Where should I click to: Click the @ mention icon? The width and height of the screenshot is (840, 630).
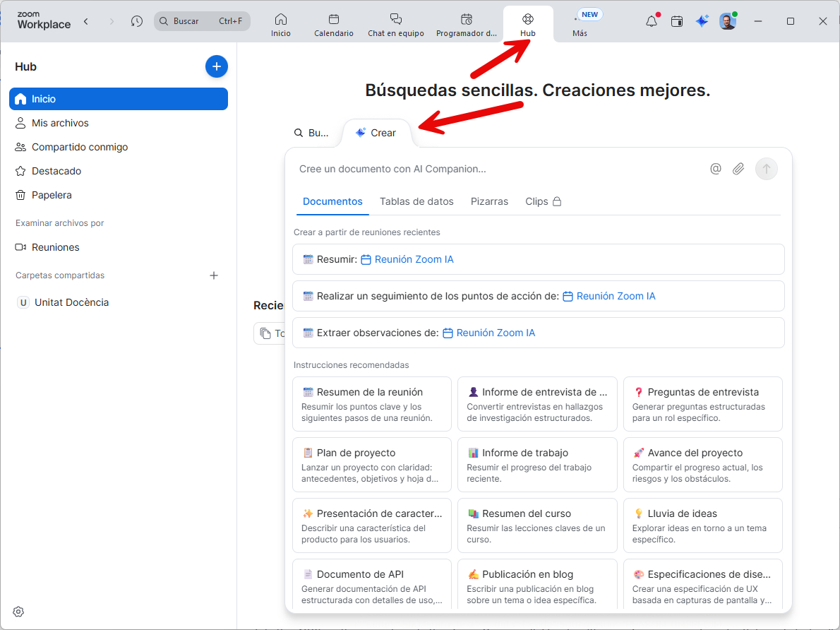716,169
